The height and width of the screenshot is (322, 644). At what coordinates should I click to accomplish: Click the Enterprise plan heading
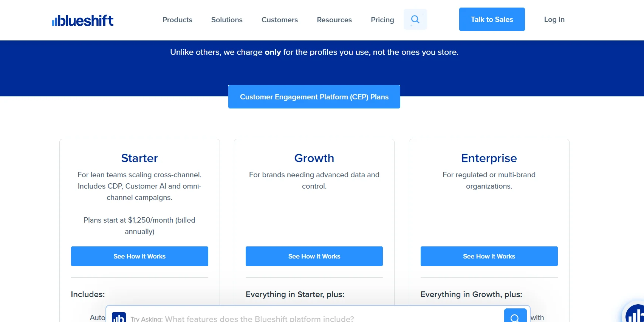point(489,158)
